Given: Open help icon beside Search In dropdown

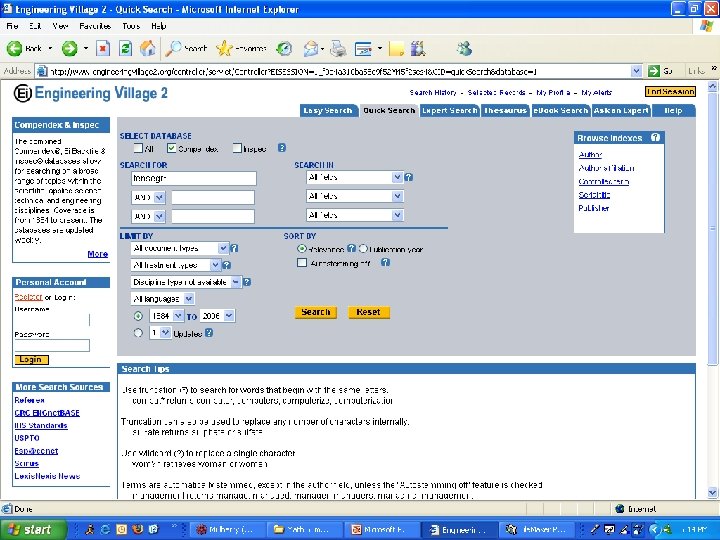Looking at the screenshot, I should 409,177.
